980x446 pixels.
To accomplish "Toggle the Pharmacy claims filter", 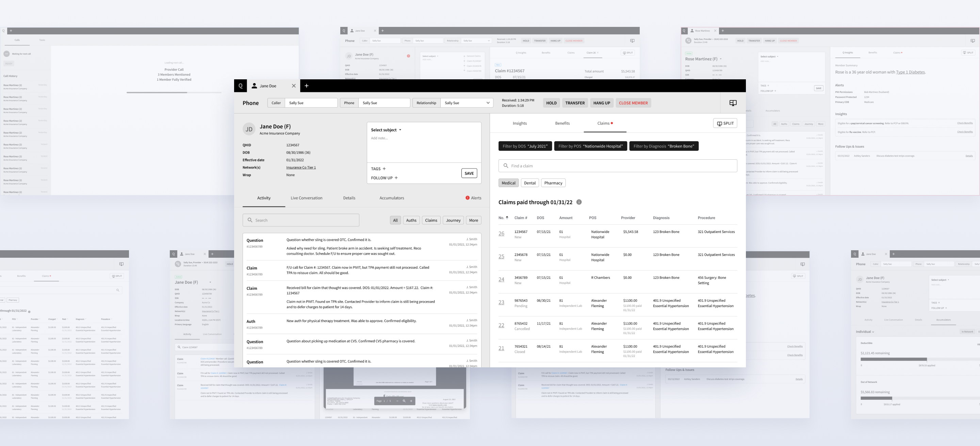I will click(553, 183).
